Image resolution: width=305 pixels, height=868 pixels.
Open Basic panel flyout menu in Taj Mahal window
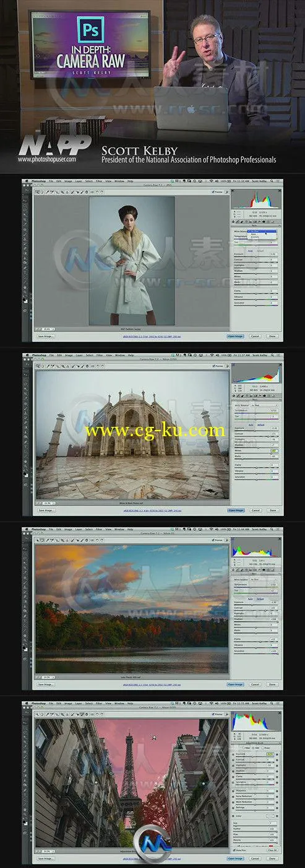point(280,400)
